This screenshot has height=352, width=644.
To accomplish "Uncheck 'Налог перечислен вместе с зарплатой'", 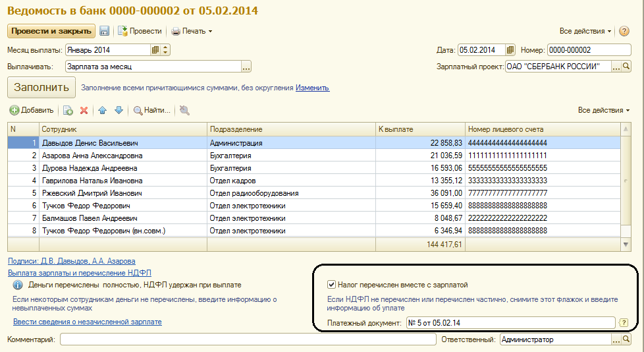I will tap(332, 285).
